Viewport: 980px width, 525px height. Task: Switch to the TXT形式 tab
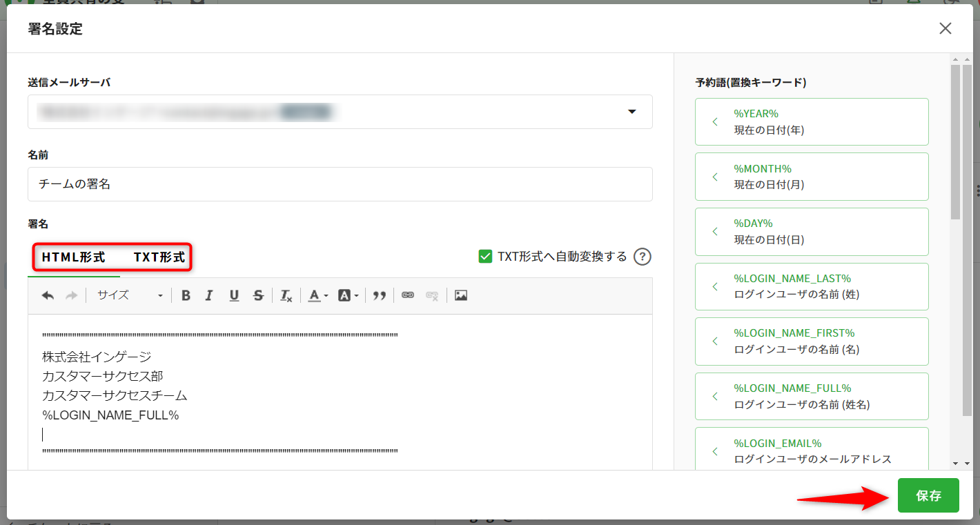[159, 257]
